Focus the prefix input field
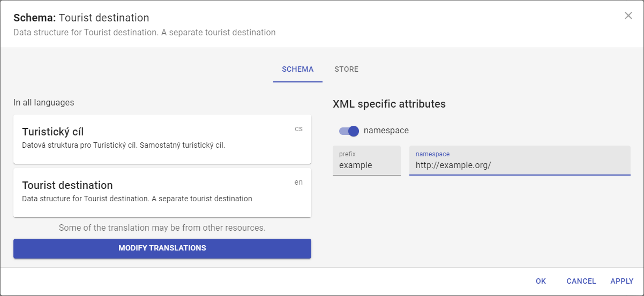The image size is (644, 296). point(366,165)
